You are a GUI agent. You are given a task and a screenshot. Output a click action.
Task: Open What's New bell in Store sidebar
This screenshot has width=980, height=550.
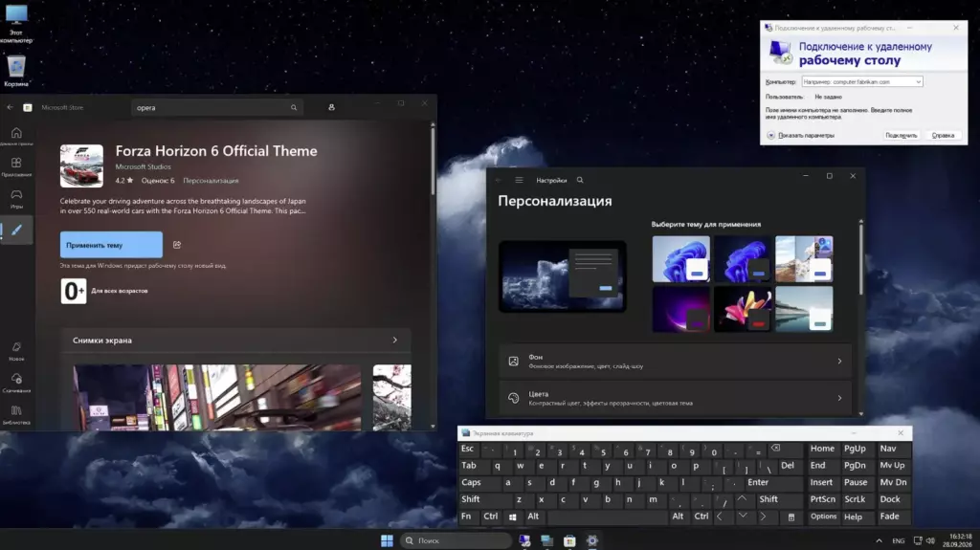16,351
